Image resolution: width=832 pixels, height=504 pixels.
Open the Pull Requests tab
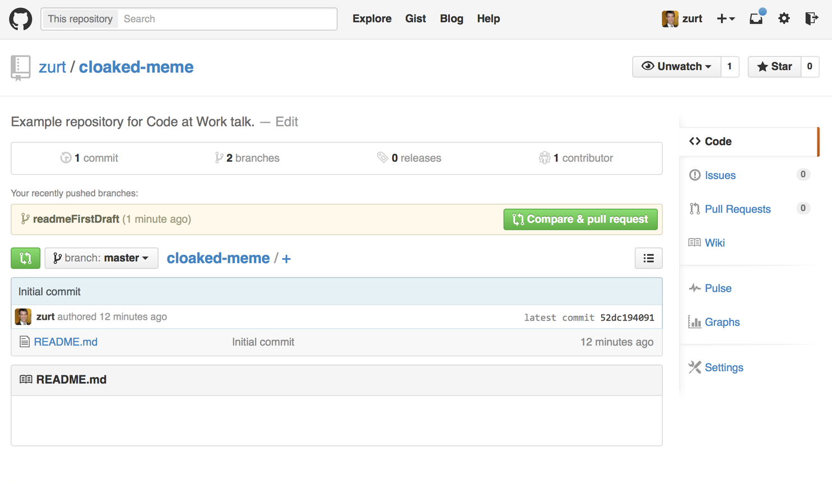click(738, 209)
